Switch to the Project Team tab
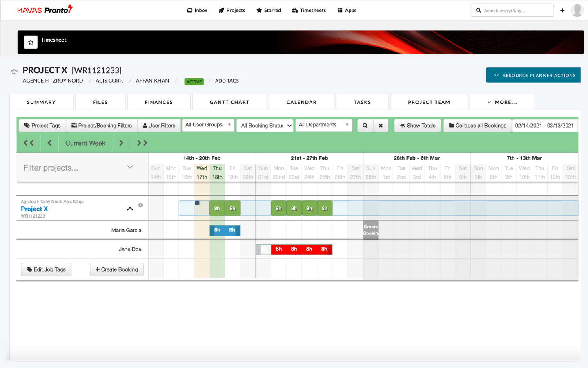Image resolution: width=588 pixels, height=368 pixels. tap(429, 102)
